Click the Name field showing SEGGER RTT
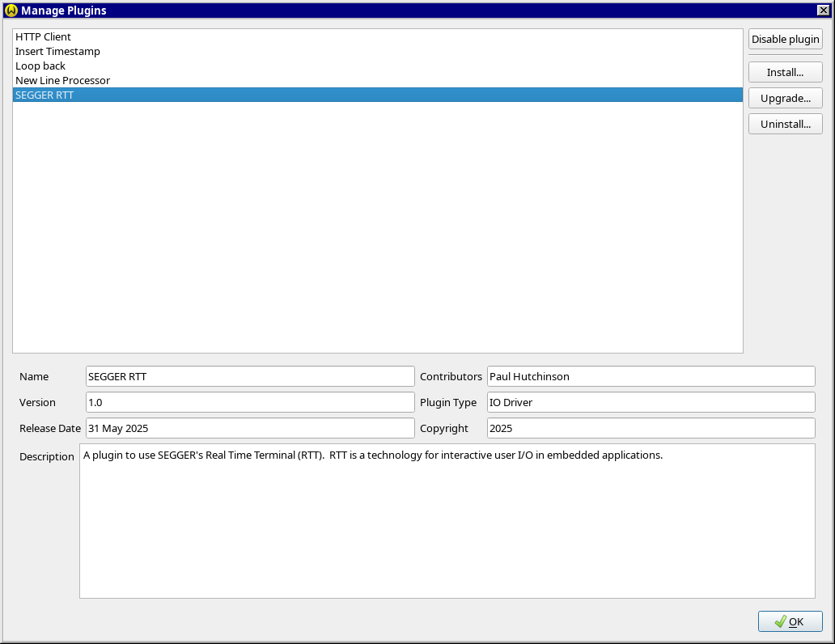 click(250, 377)
